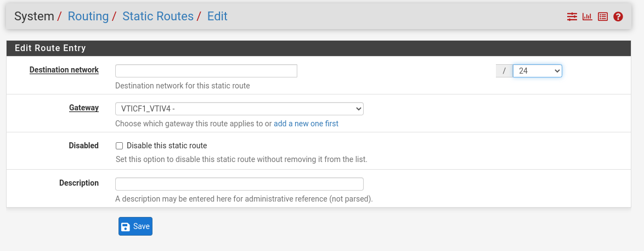The height and width of the screenshot is (251, 644).
Task: Click the red Help question mark icon
Action: [x=618, y=17]
